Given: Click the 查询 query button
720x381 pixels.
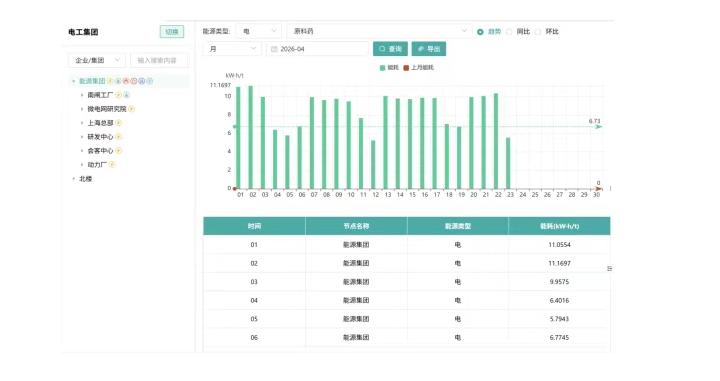Looking at the screenshot, I should pyautogui.click(x=390, y=49).
